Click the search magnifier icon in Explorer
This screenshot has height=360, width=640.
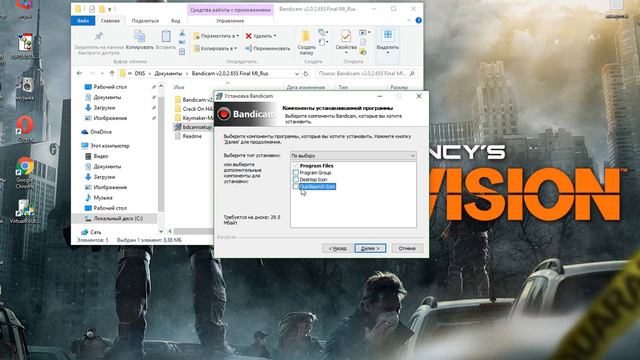point(412,73)
